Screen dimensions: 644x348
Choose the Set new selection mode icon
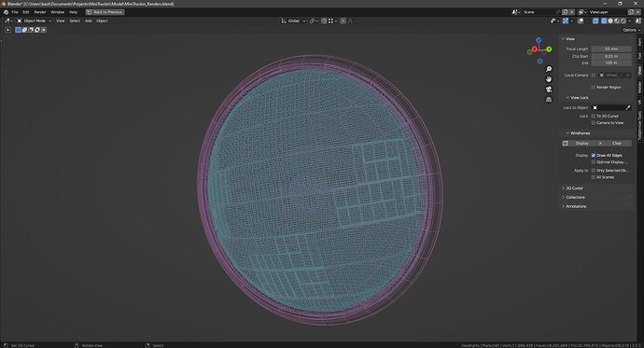coord(18,30)
